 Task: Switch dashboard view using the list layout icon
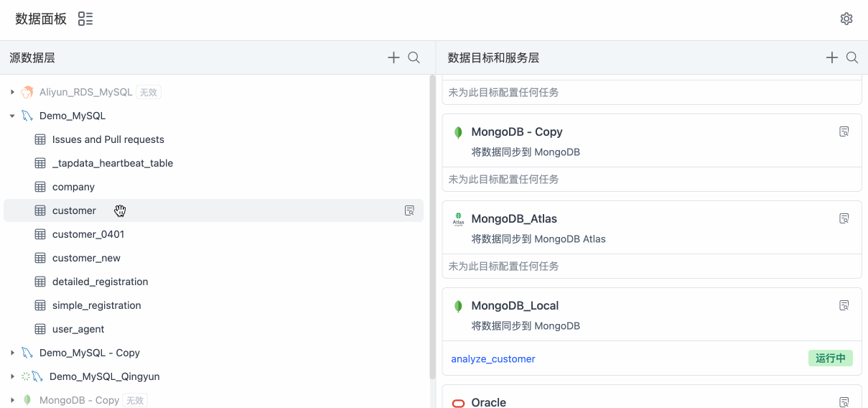pyautogui.click(x=85, y=19)
